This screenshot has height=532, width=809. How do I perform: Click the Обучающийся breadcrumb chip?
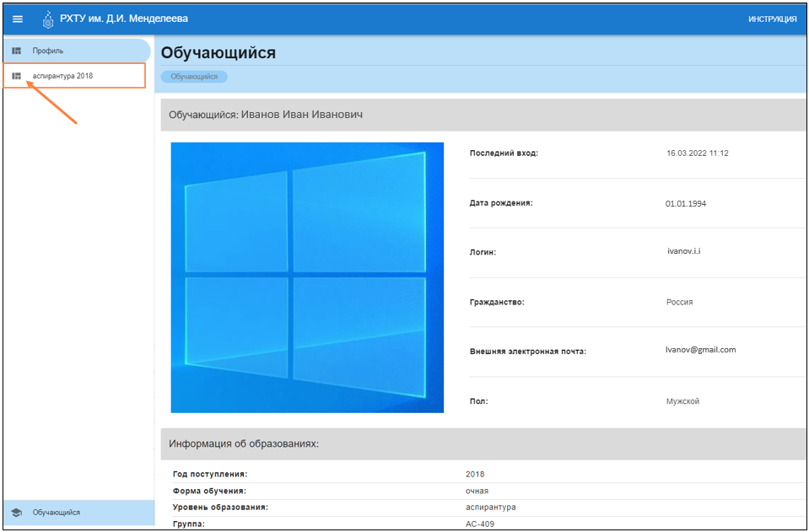point(194,77)
